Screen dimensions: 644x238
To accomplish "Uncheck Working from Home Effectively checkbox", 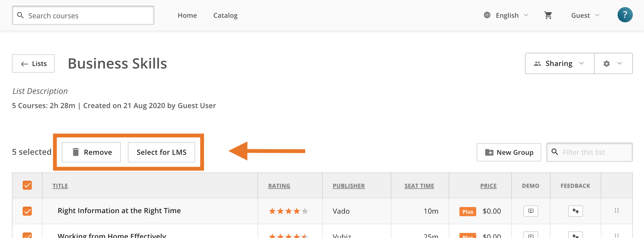I will 27,235.
